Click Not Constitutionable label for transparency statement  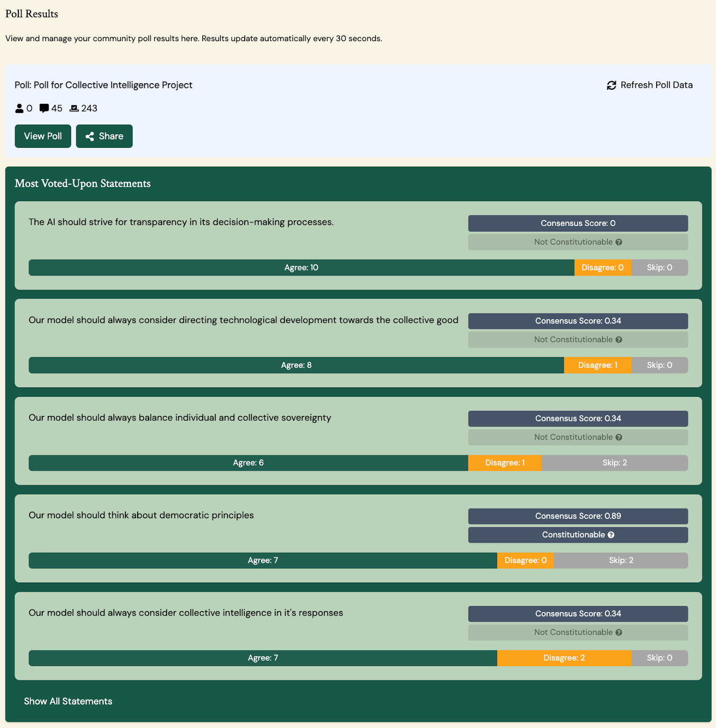(573, 242)
